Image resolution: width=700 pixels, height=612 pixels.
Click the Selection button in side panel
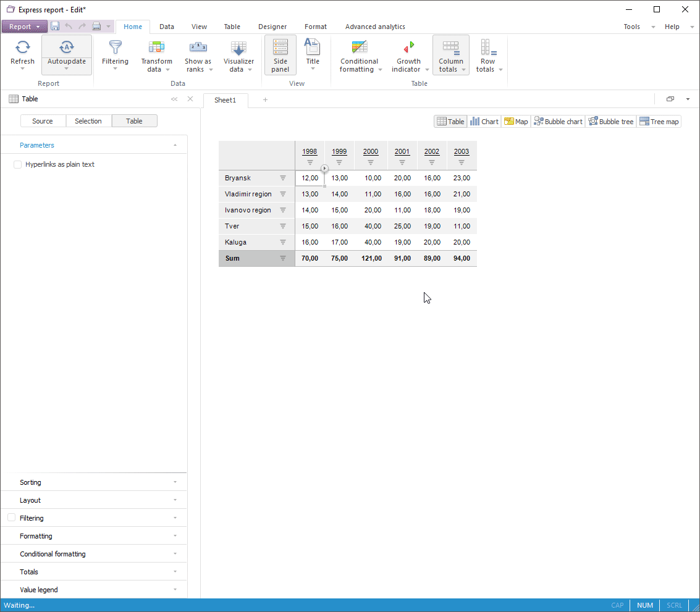(x=88, y=121)
